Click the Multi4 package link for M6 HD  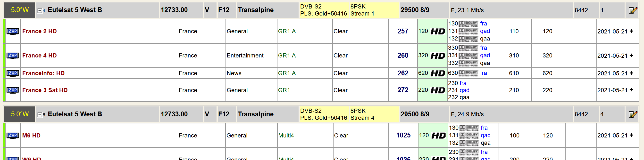286,136
